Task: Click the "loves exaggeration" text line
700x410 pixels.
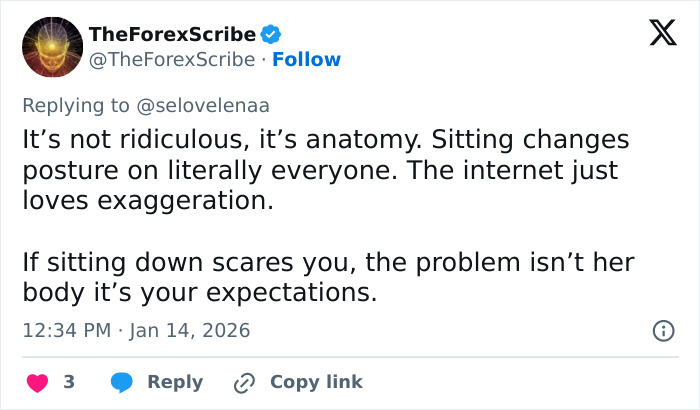Action: (x=146, y=201)
